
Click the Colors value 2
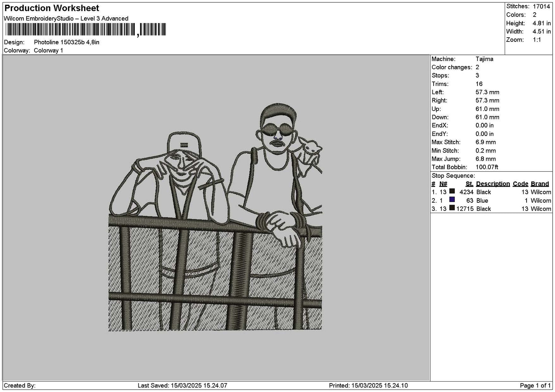(534, 15)
